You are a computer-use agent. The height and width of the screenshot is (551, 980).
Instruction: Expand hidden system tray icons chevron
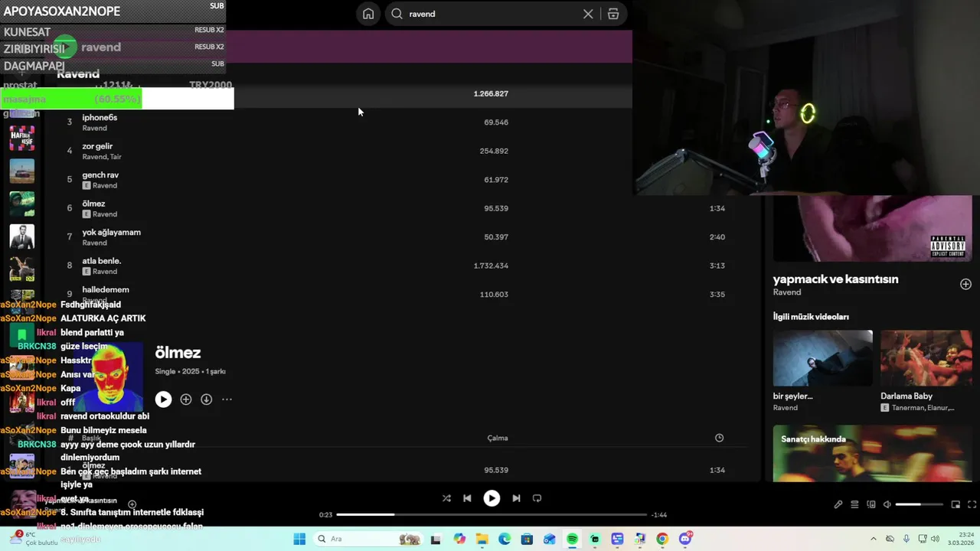[874, 539]
